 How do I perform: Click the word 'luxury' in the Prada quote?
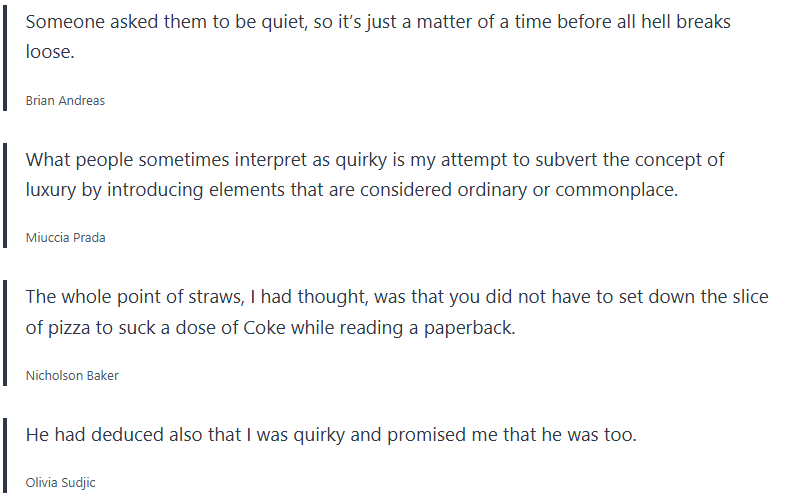click(x=52, y=190)
